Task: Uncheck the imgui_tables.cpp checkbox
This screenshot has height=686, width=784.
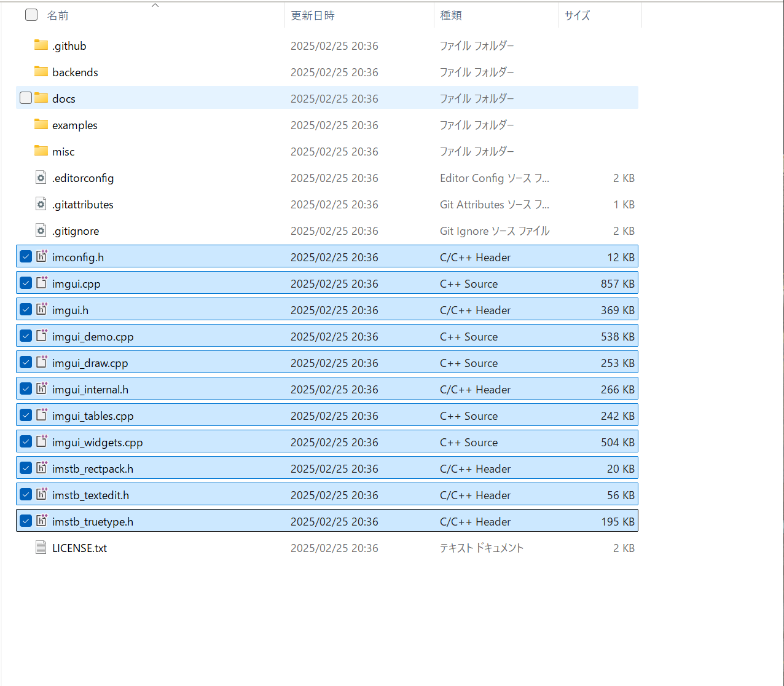Action: point(26,415)
